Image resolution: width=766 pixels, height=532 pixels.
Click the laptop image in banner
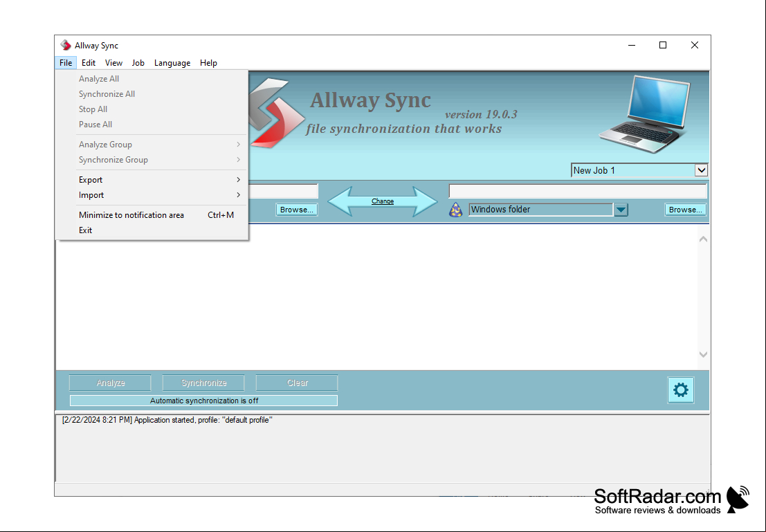[646, 114]
